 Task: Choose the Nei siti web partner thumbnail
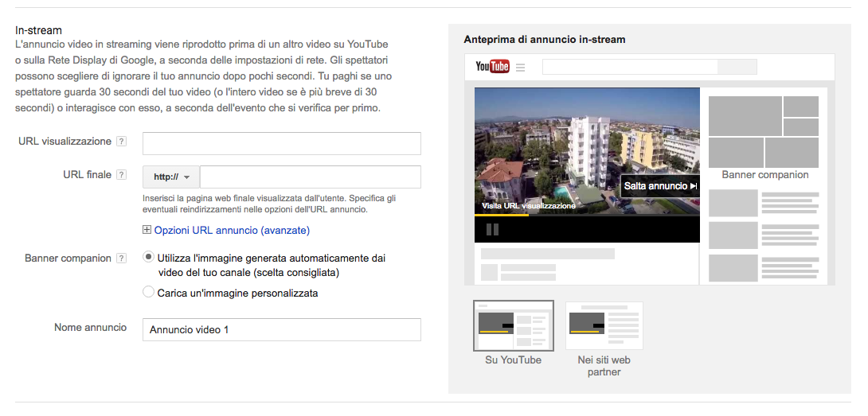604,326
